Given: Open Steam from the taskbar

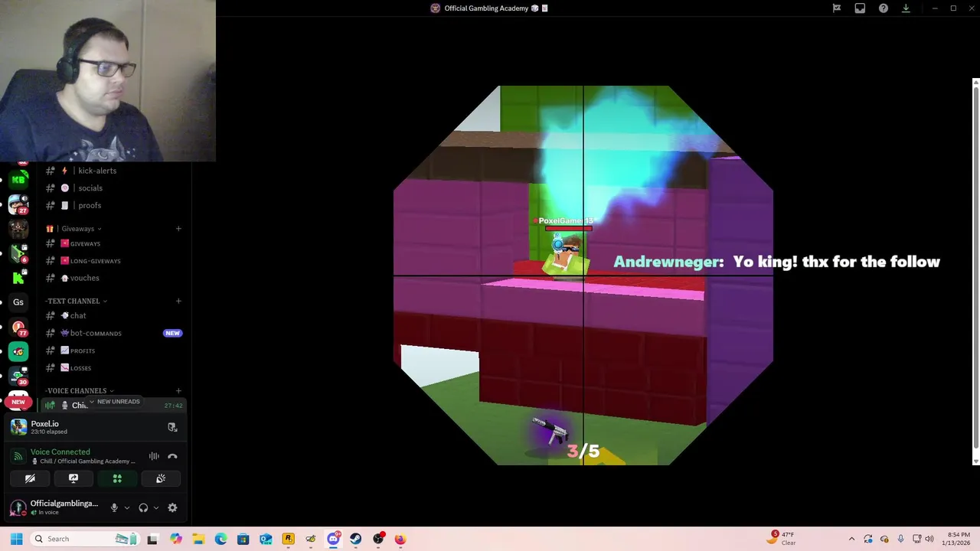Looking at the screenshot, I should tap(355, 539).
